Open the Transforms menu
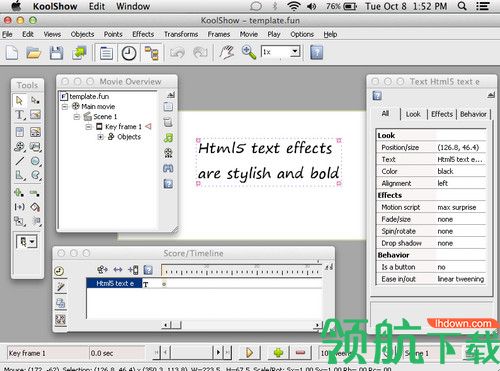Viewport: 500px width, 371px height. coord(181,34)
